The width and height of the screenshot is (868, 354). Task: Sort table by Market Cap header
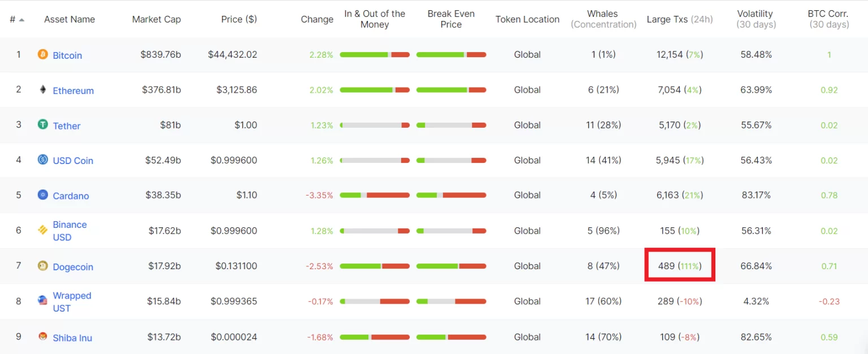click(156, 19)
